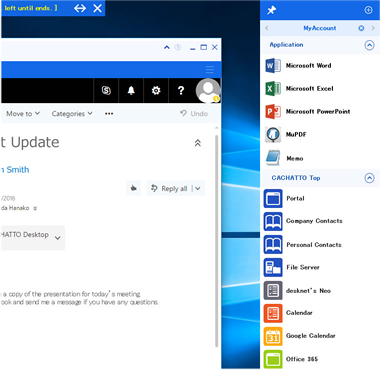The height and width of the screenshot is (370, 380).
Task: Click Undo in the message toolbar
Action: coord(194,114)
